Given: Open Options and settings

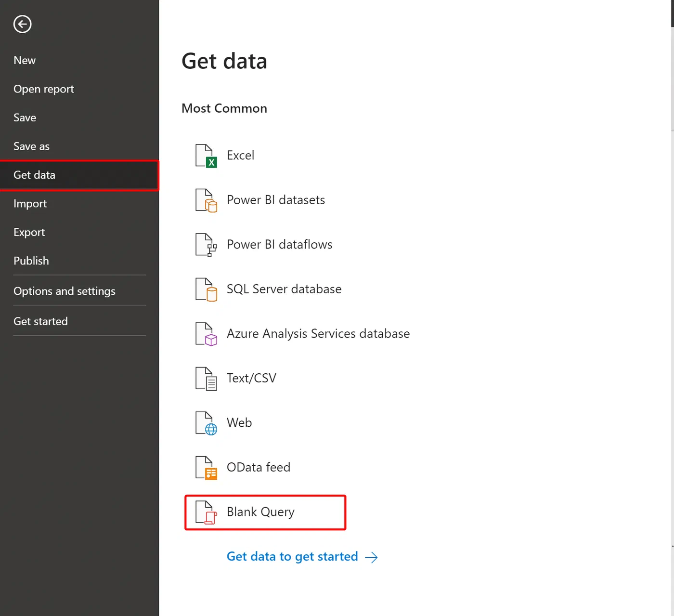Looking at the screenshot, I should [x=65, y=291].
